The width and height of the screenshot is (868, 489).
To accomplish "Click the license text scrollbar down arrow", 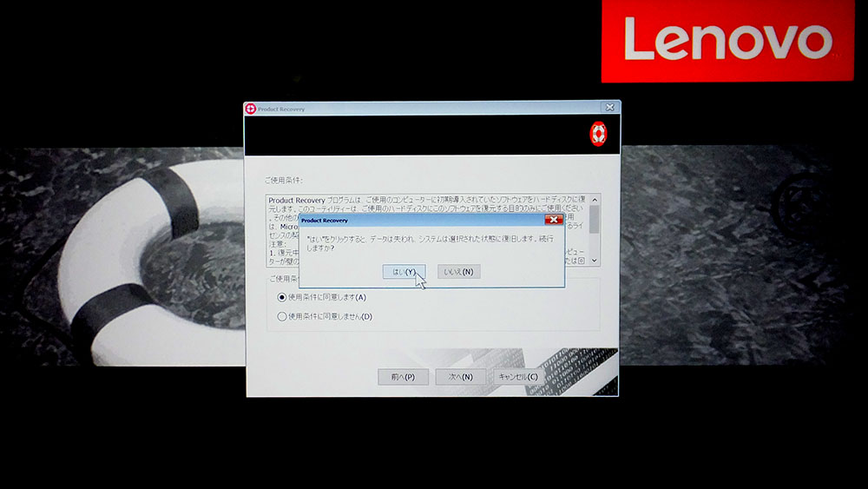I will coord(595,260).
